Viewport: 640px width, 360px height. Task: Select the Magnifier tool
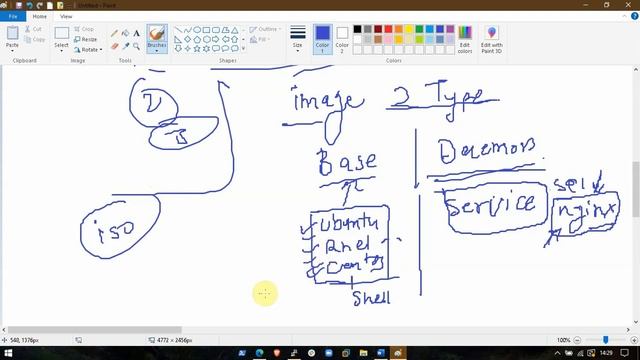coord(136,46)
